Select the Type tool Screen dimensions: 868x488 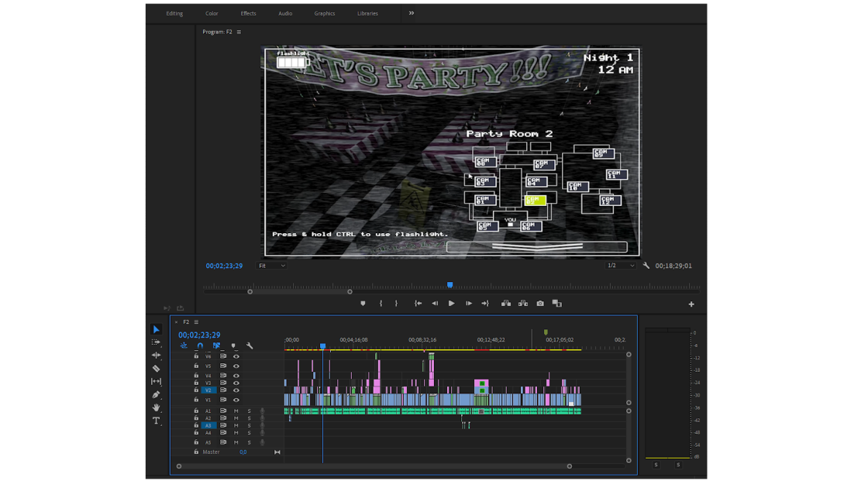click(156, 421)
